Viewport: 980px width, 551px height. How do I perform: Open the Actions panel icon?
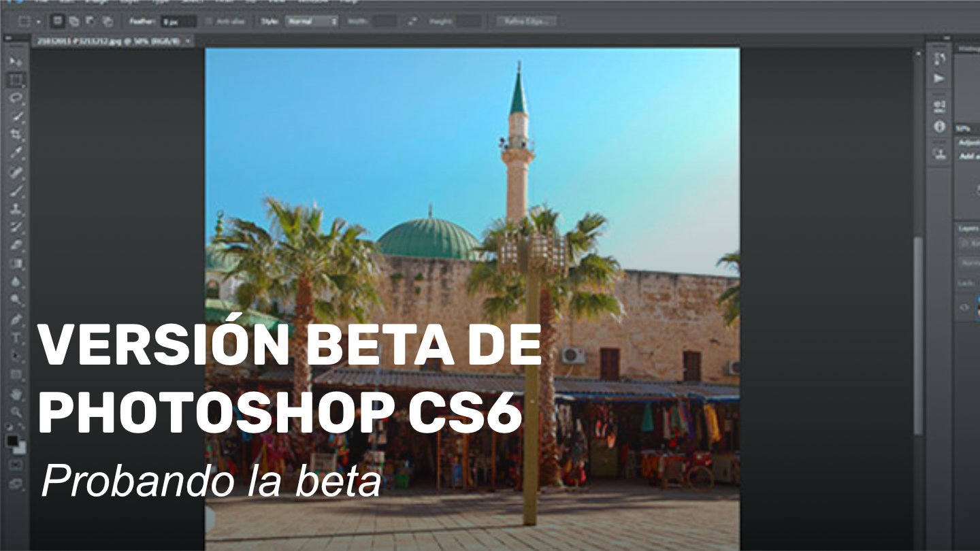click(939, 78)
